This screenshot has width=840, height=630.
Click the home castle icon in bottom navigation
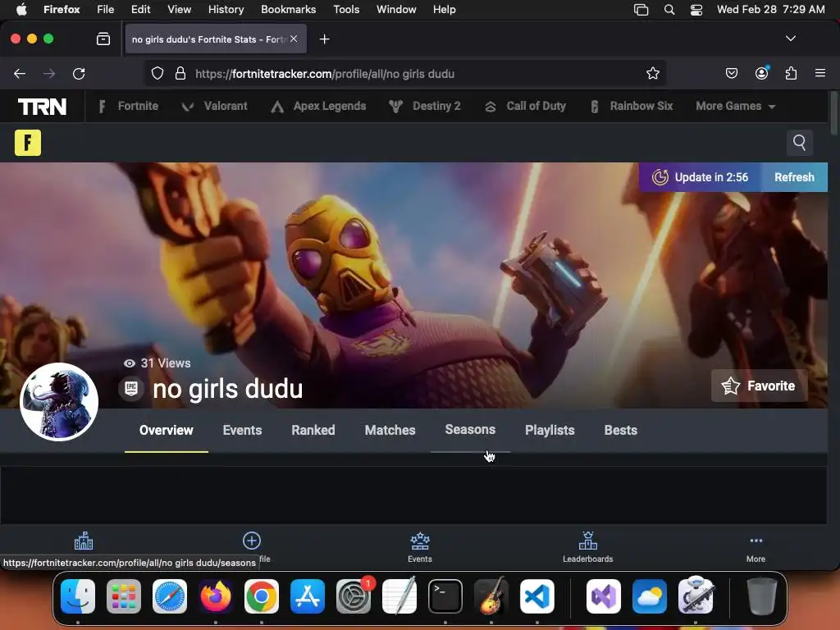click(x=84, y=541)
